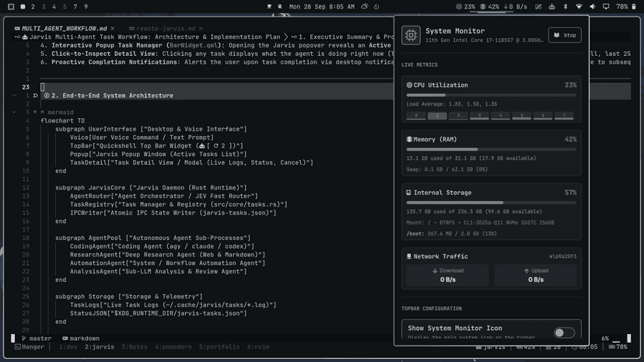Viewport: 644px width, 362px height.
Task: Click the System Monitor chip icon
Action: coord(411,35)
